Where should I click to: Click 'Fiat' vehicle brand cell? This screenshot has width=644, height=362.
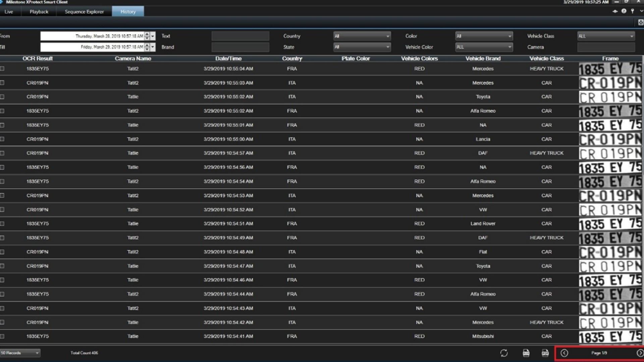(483, 252)
